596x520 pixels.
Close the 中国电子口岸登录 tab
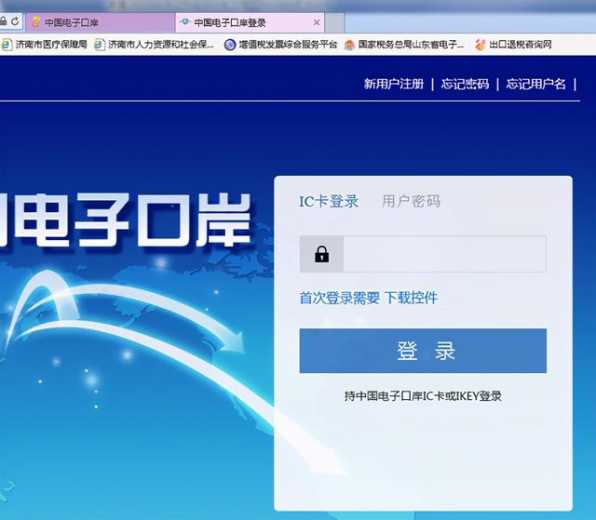pyautogui.click(x=316, y=23)
